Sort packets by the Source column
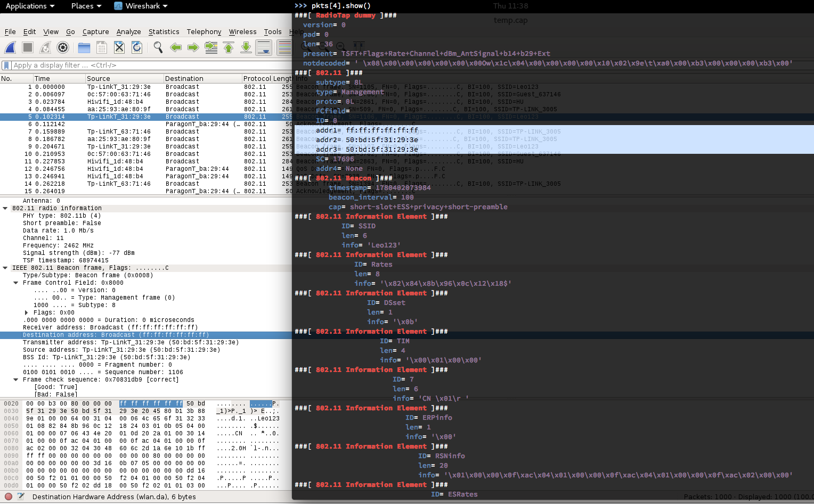This screenshot has width=814, height=504. (x=125, y=78)
